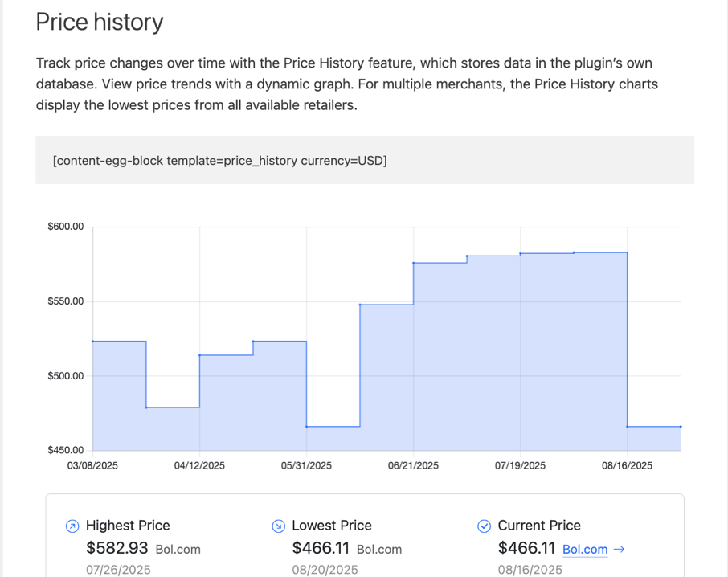Click the 06/21/2025 date label

[413, 465]
